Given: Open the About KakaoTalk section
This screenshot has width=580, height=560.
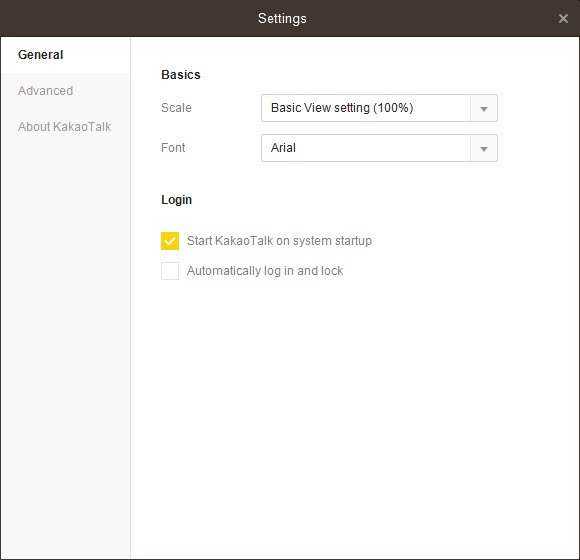Looking at the screenshot, I should click(x=65, y=127).
